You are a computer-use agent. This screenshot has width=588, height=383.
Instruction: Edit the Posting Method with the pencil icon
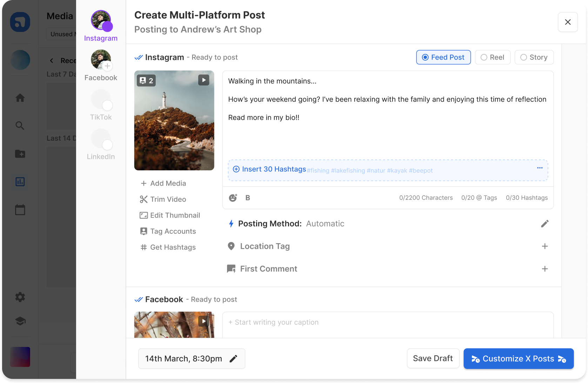(545, 223)
